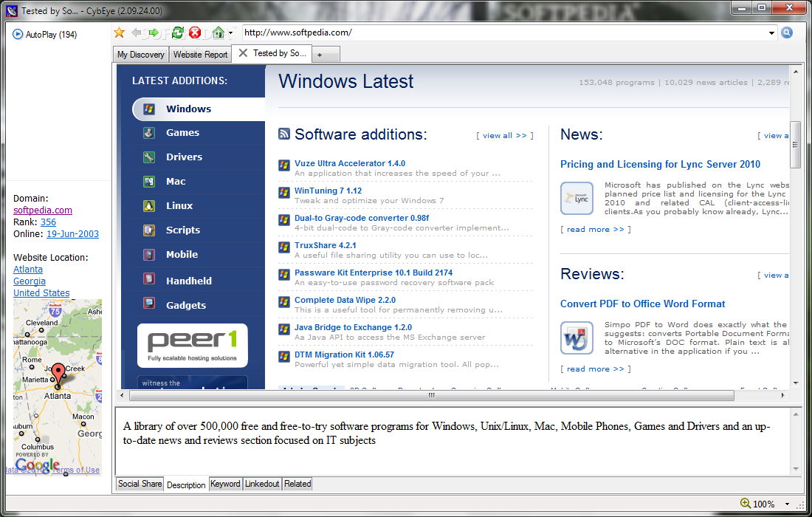Click the red map pin on Atlanta
Image resolution: width=812 pixels, height=517 pixels.
[x=58, y=374]
